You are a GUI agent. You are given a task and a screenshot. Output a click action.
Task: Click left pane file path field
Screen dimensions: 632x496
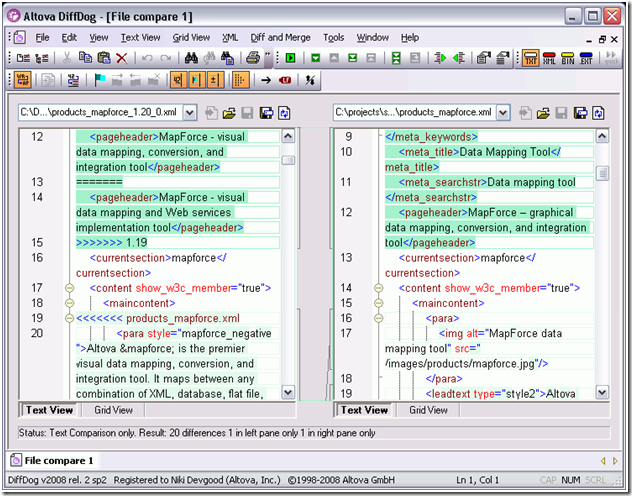click(x=98, y=113)
